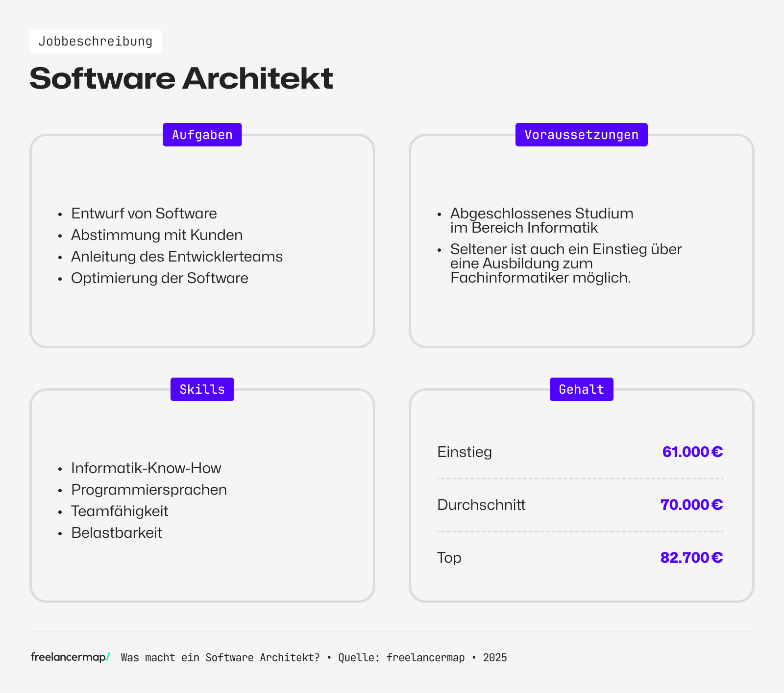Click the Durchschnitt salary value 70.000 €

click(x=691, y=504)
